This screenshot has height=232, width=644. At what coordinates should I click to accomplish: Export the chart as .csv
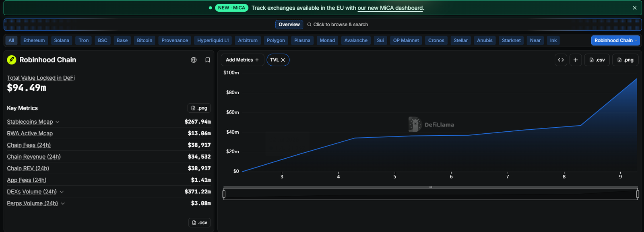point(597,60)
